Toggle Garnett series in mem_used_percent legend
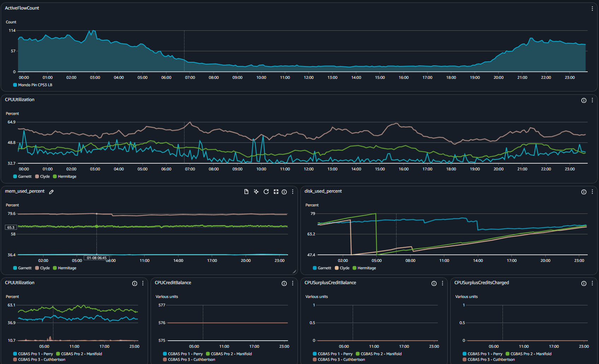This screenshot has height=364, width=599. tap(22, 268)
